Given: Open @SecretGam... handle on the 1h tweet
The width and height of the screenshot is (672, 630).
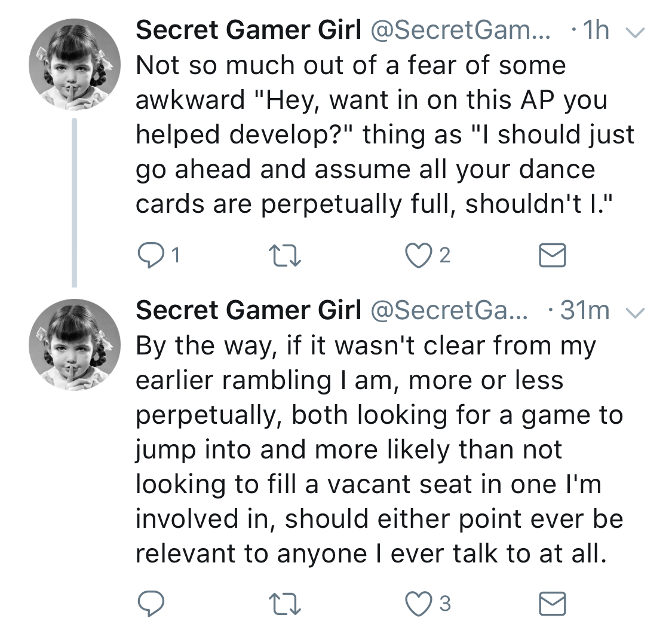Looking at the screenshot, I should click(x=461, y=30).
